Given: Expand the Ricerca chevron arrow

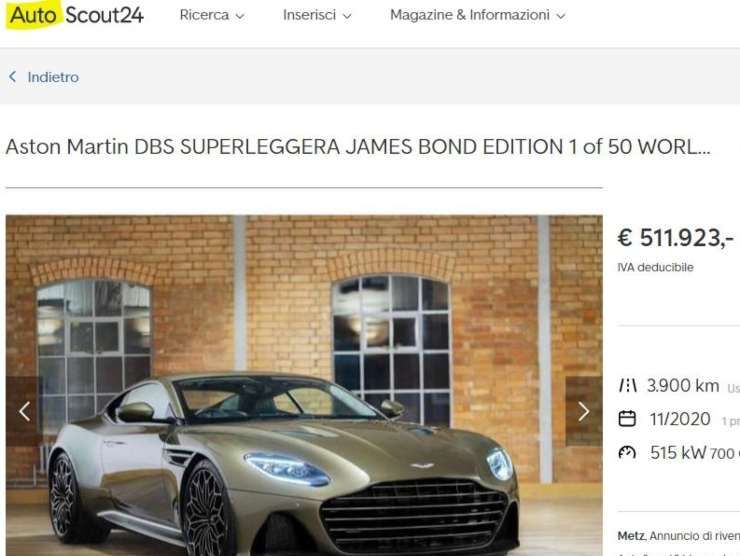Looking at the screenshot, I should tap(240, 16).
